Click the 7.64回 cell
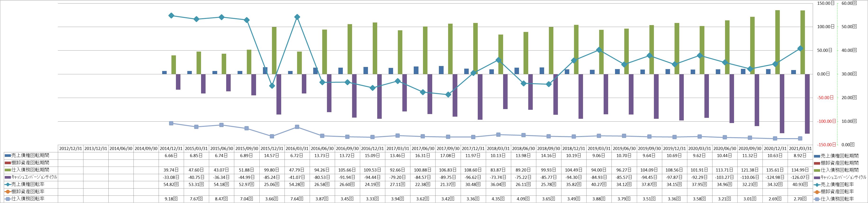Screen dimensions: 868x203 [x=297, y=199]
